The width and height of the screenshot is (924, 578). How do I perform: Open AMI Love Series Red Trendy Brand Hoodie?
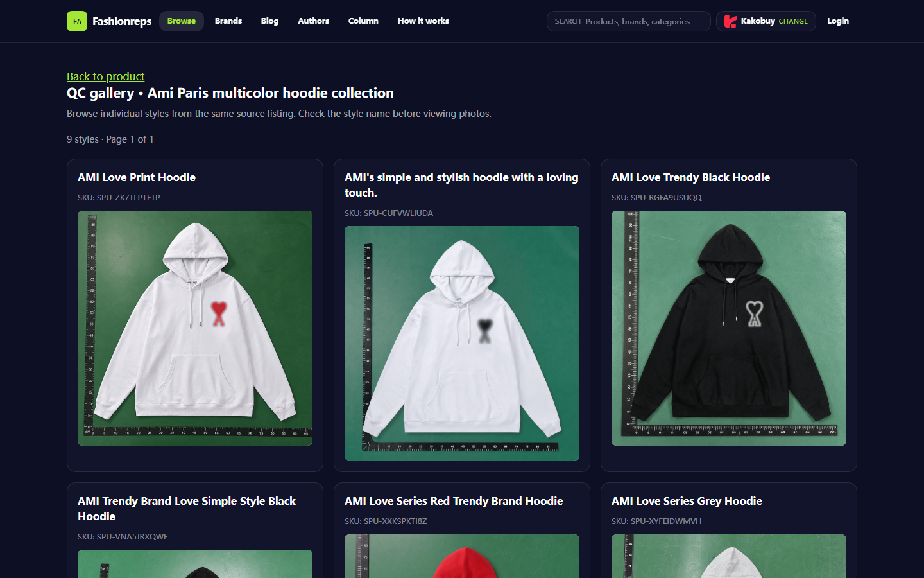(x=454, y=501)
